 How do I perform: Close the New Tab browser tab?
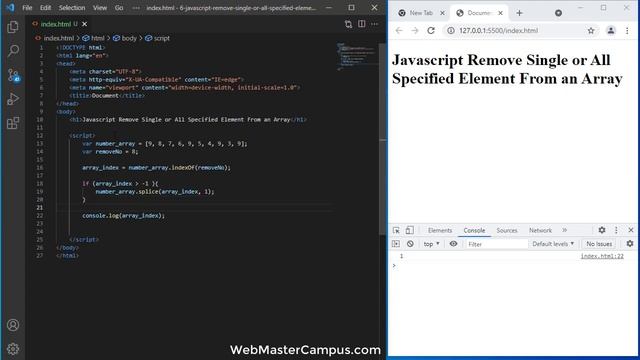(442, 13)
